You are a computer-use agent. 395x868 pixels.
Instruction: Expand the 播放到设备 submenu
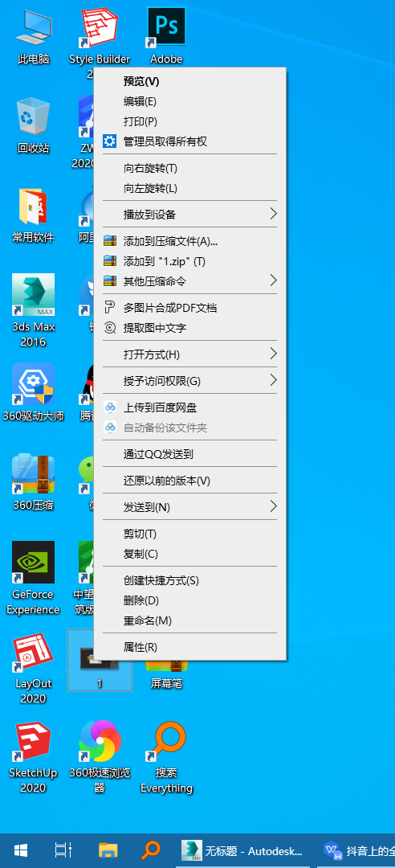click(189, 215)
